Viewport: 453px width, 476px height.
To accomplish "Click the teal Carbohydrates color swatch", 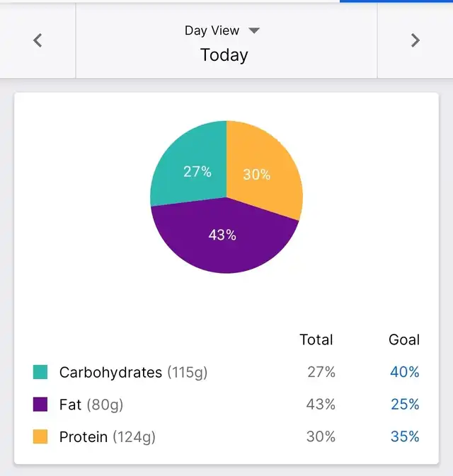I will [40, 372].
